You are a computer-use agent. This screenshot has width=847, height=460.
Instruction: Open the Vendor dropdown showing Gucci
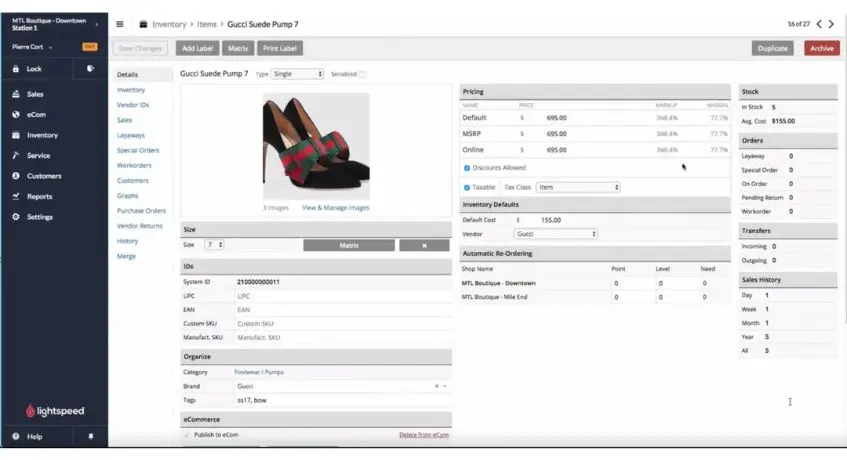(555, 234)
